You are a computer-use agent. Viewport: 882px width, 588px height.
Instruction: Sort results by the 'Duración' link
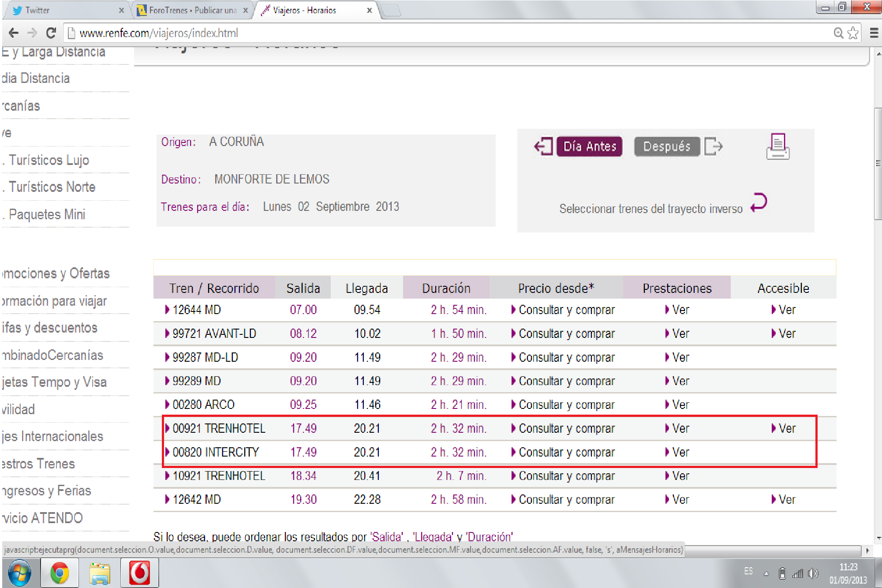click(490, 537)
